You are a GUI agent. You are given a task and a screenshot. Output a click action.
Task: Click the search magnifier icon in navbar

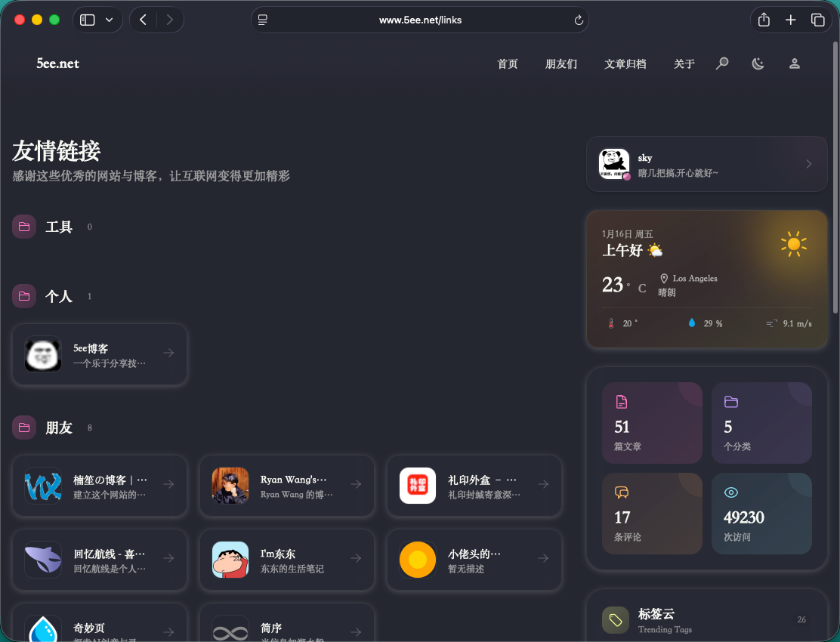(722, 63)
